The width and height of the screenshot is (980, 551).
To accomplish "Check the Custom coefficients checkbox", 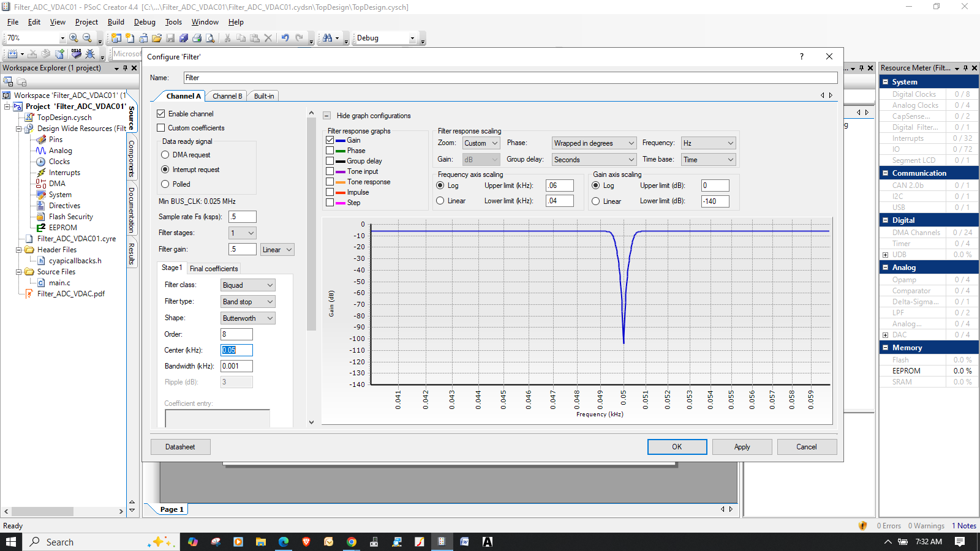I will pos(161,128).
